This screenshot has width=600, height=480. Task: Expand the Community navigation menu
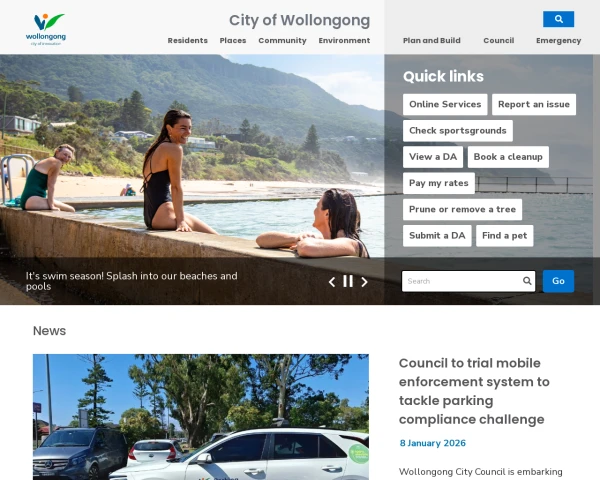(x=282, y=41)
